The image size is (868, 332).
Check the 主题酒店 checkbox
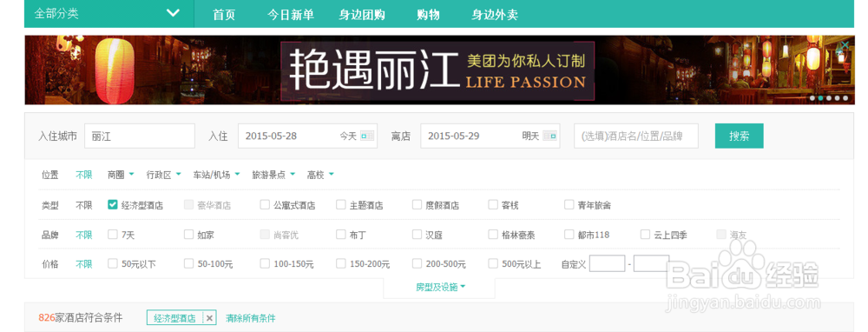pos(341,204)
